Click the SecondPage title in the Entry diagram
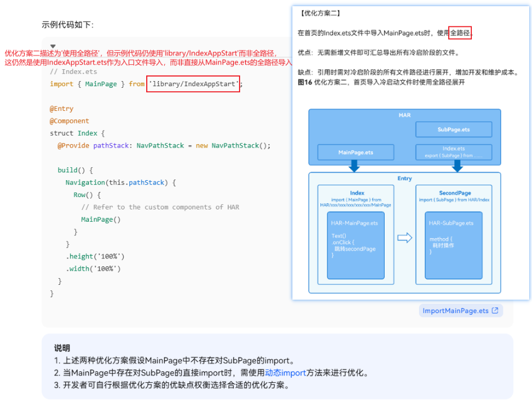This screenshot has height=407, width=532. coord(455,193)
